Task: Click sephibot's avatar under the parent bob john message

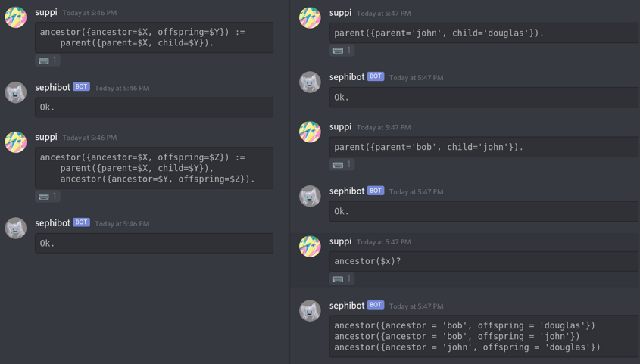Action: point(310,196)
